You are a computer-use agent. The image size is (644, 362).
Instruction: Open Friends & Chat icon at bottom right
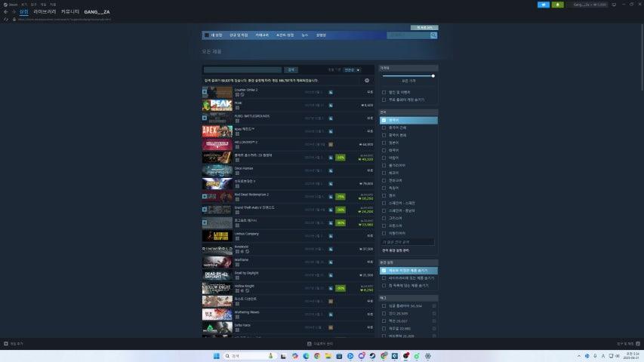coord(638,344)
